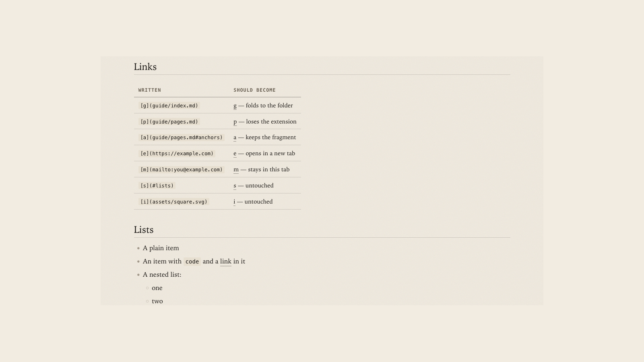
Task: Follow the 'a' link keeping the fragment
Action: click(x=235, y=137)
